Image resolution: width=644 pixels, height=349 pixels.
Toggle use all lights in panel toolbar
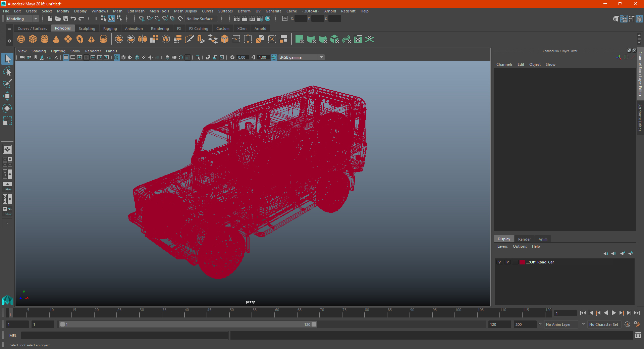point(150,57)
